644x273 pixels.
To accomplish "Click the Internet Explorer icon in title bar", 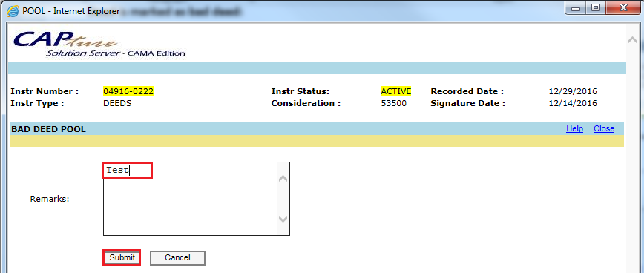I will click(13, 10).
